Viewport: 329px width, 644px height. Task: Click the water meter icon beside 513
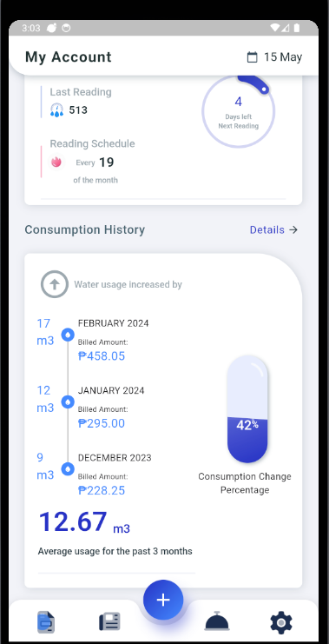coord(56,110)
